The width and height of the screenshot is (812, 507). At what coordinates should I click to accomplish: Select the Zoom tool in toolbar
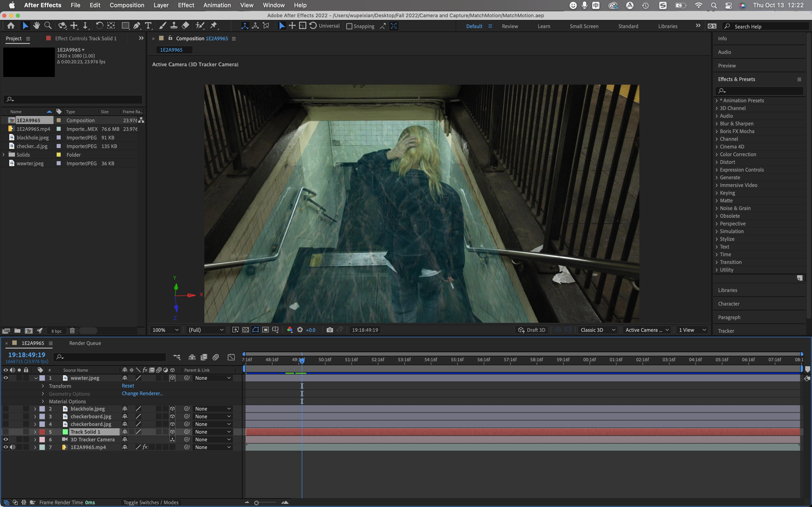pyautogui.click(x=48, y=26)
